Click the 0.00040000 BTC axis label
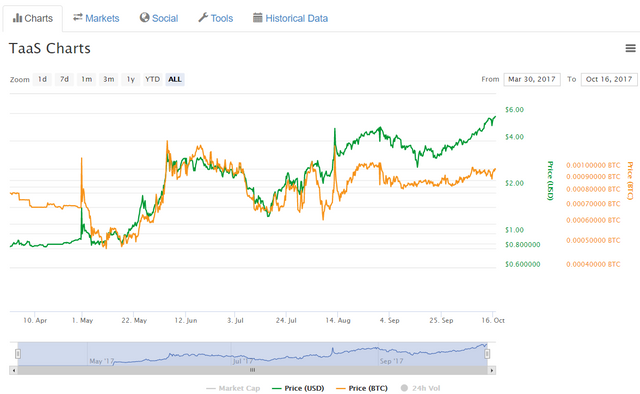The width and height of the screenshot is (640, 394). (x=593, y=265)
